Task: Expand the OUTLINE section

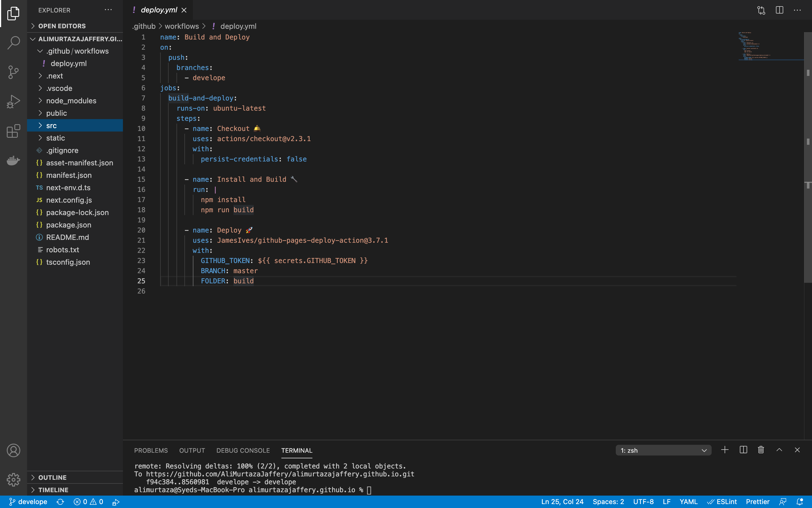Action: 75,478
